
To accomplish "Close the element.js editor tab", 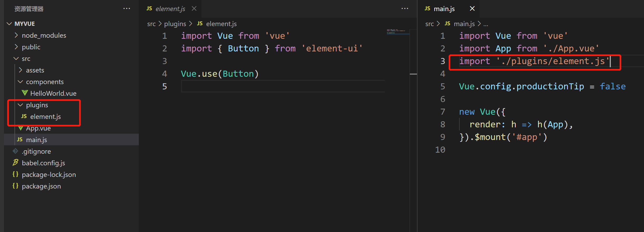I will [194, 9].
